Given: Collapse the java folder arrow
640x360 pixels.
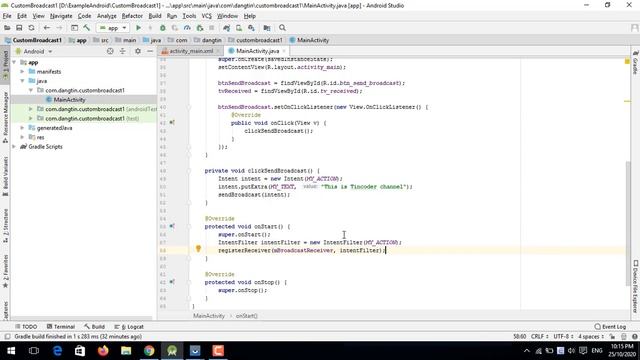Looking at the screenshot, I should click(22, 81).
